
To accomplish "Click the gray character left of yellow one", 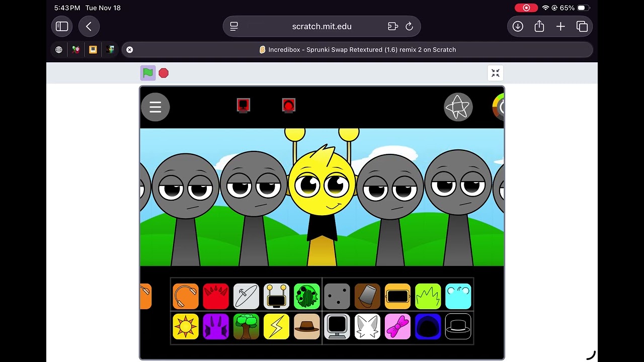I will (254, 207).
